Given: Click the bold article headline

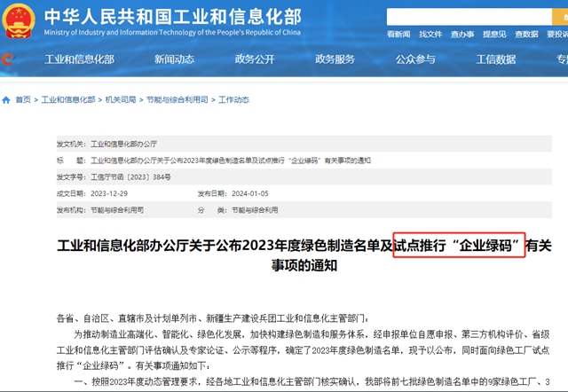Looking at the screenshot, I should 304,255.
